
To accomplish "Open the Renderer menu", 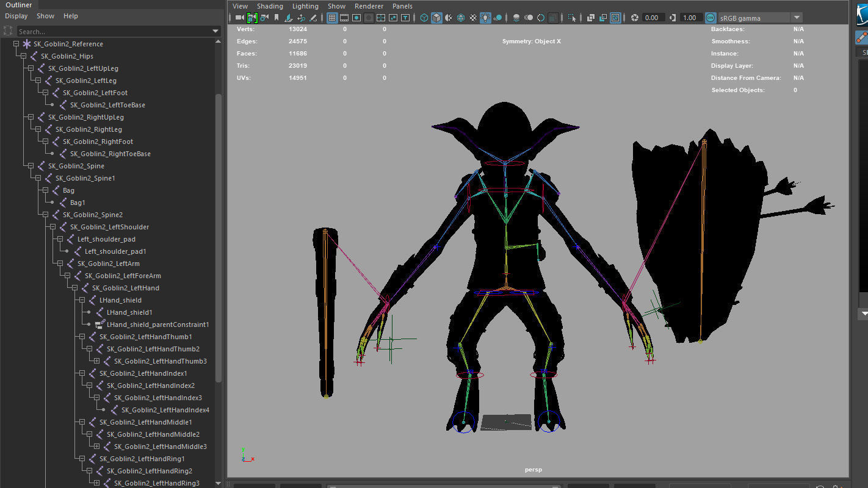I will click(369, 6).
